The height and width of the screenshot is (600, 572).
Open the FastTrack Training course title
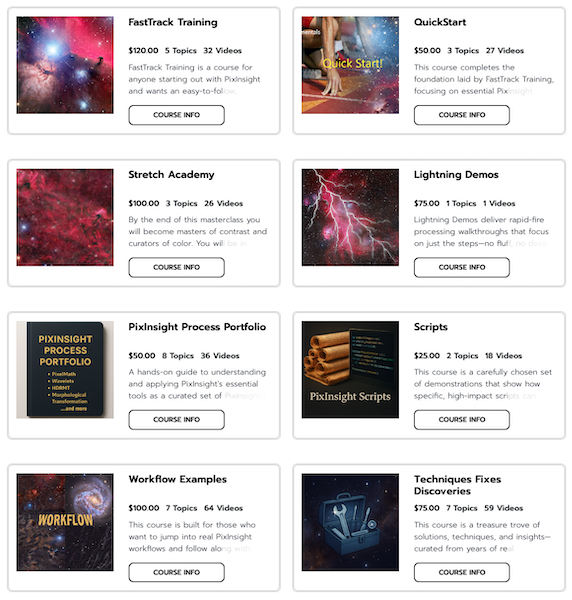(x=173, y=22)
